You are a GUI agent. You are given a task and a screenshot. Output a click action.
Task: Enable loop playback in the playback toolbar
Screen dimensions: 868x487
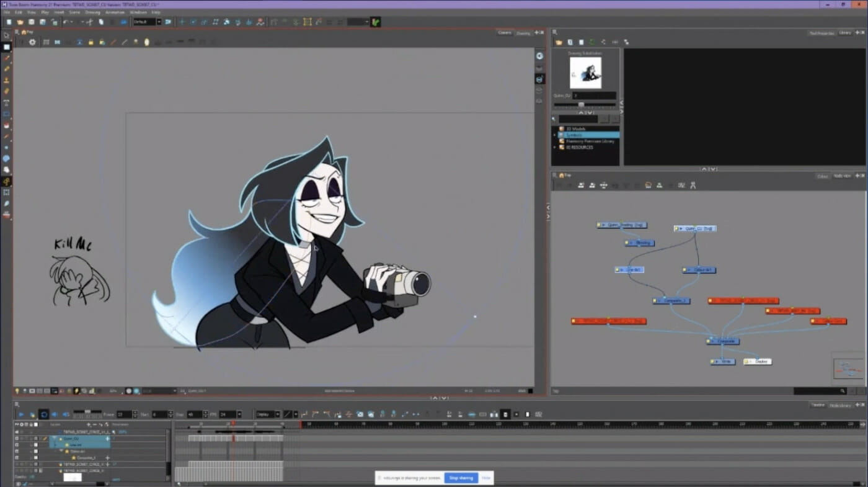[44, 414]
